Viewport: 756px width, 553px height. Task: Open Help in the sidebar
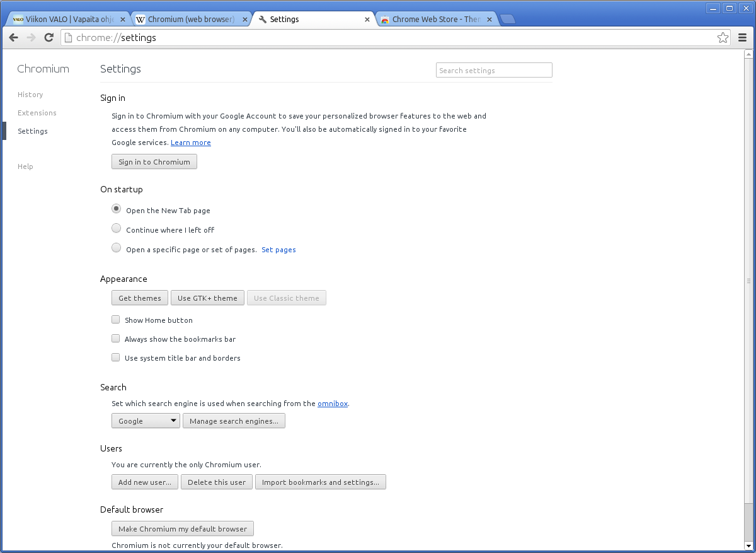[25, 166]
